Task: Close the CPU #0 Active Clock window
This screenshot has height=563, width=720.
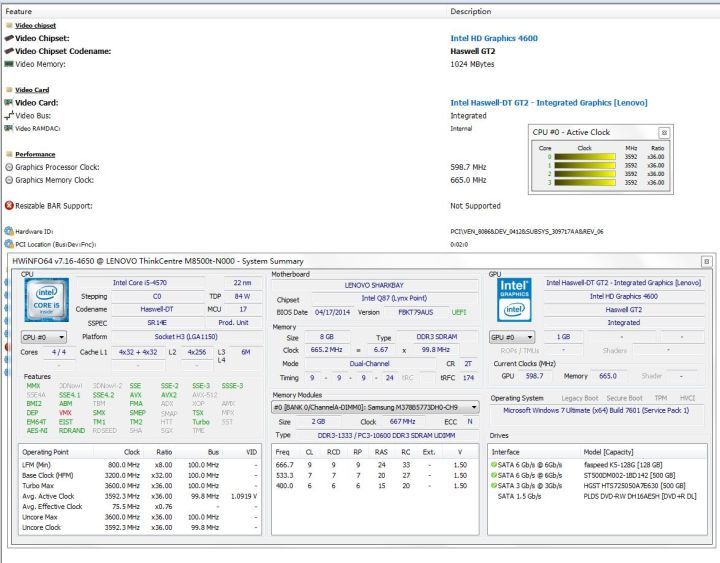Action: click(663, 132)
